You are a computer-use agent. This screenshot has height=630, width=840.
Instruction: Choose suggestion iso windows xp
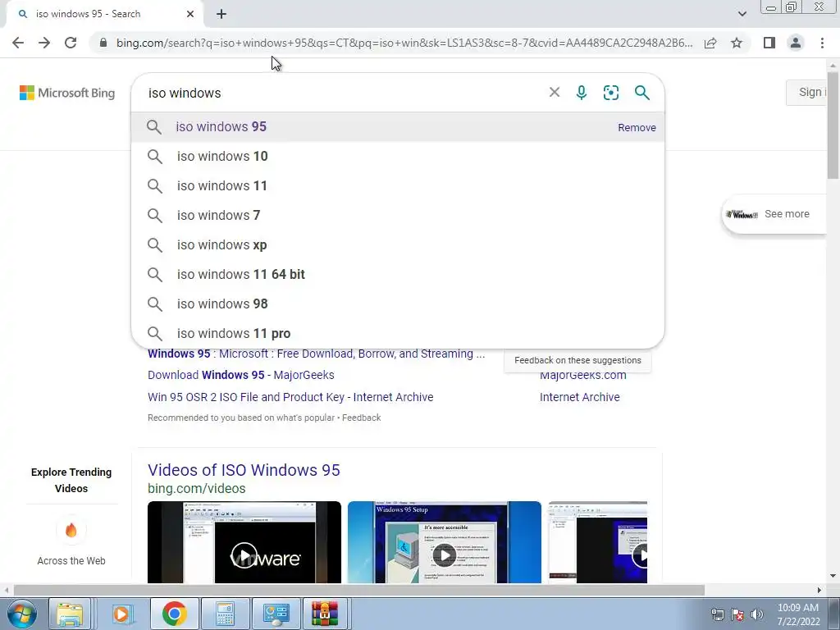398,244
